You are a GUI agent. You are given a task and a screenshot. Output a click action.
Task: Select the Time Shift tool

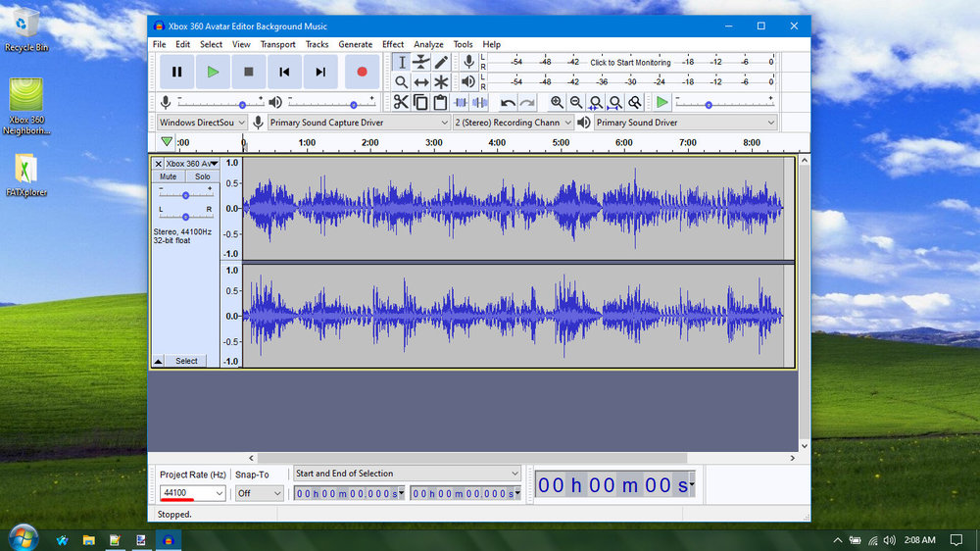pos(421,82)
